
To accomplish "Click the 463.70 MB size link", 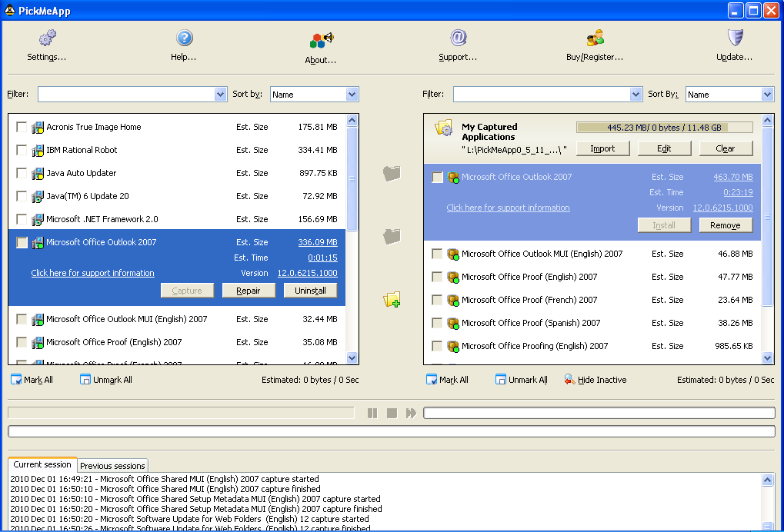I will tap(733, 177).
